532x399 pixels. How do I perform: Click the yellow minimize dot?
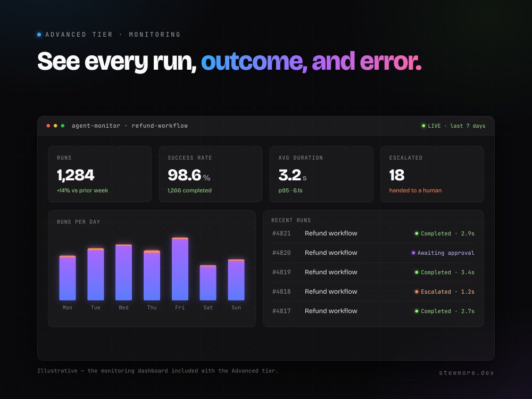pyautogui.click(x=56, y=126)
